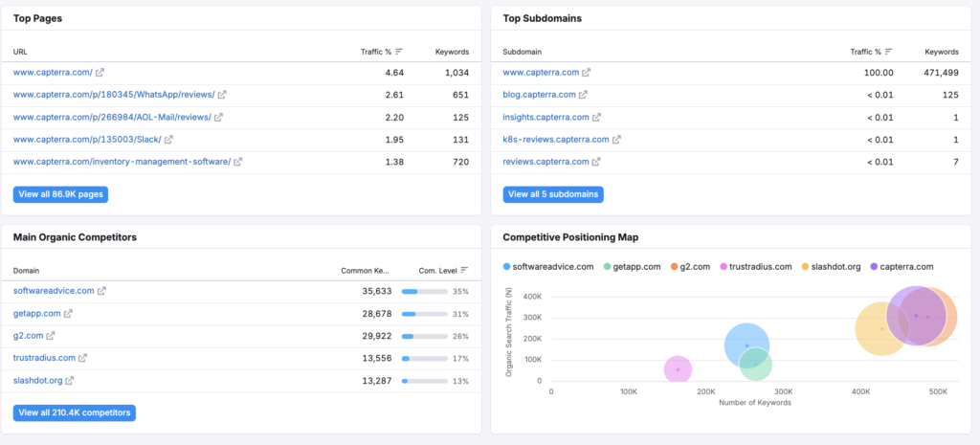
Task: Click the 13% Com. Level bar for slashdot.org
Action: [424, 381]
